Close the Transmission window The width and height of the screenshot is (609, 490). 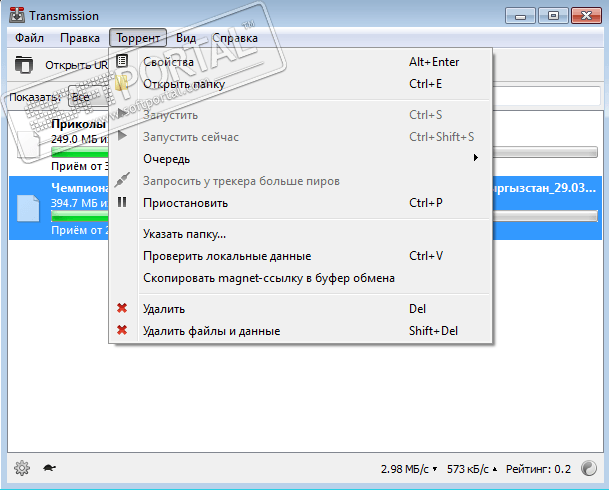coord(586,16)
